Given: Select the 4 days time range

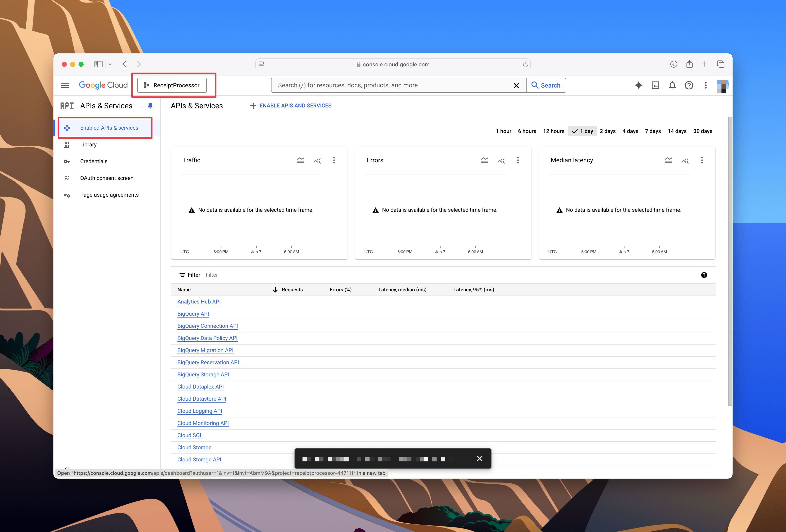Looking at the screenshot, I should click(x=630, y=131).
